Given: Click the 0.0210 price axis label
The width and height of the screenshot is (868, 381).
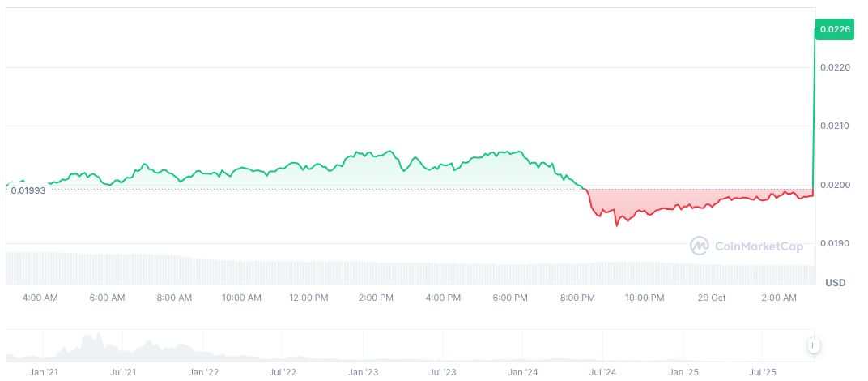Looking at the screenshot, I should (835, 126).
